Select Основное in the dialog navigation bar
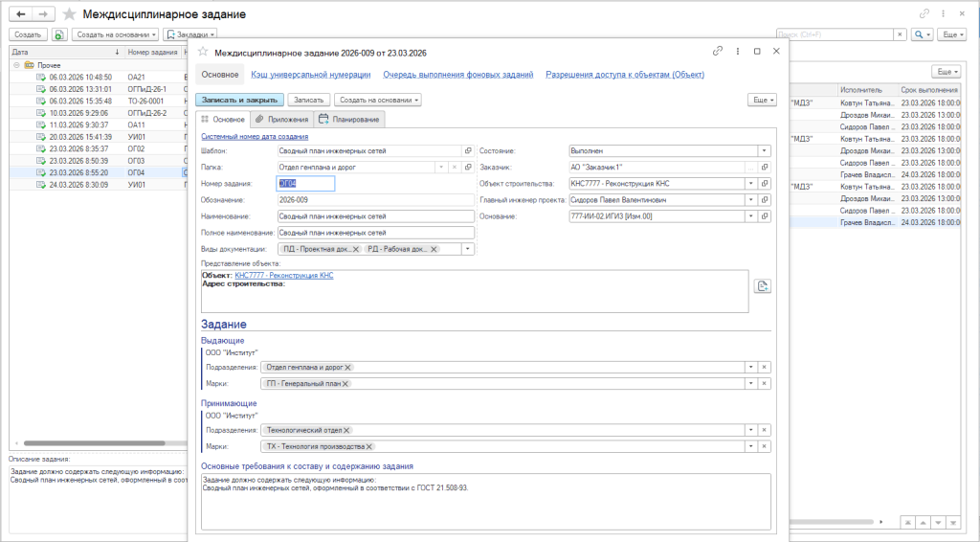This screenshot has width=980, height=542. click(x=220, y=75)
